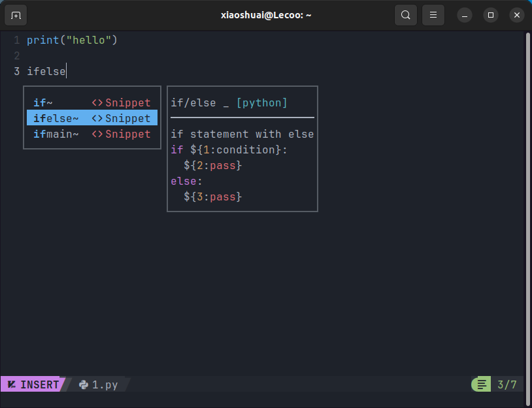Click the Python file icon in the statusline
Screen dimensions: 532x408
(x=84, y=384)
